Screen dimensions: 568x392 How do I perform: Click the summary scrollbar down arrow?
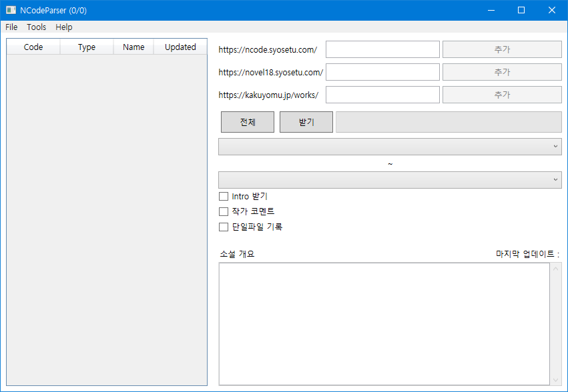(556, 380)
